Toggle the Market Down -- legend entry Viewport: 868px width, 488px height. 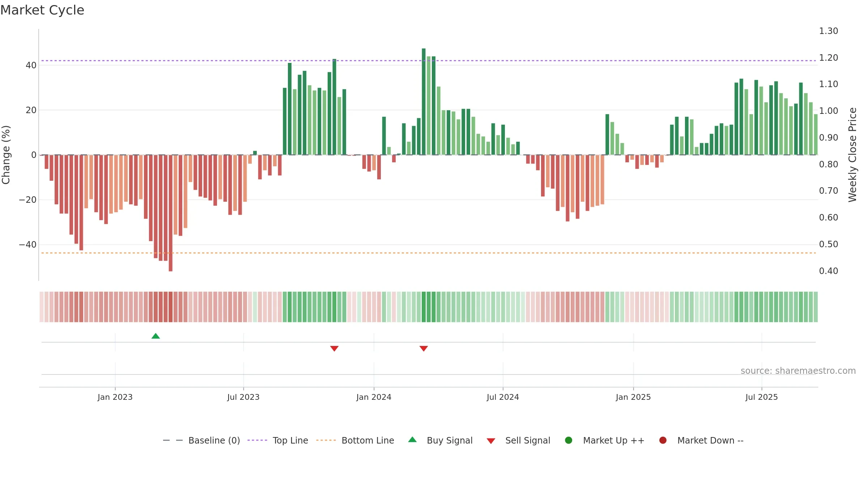[701, 440]
